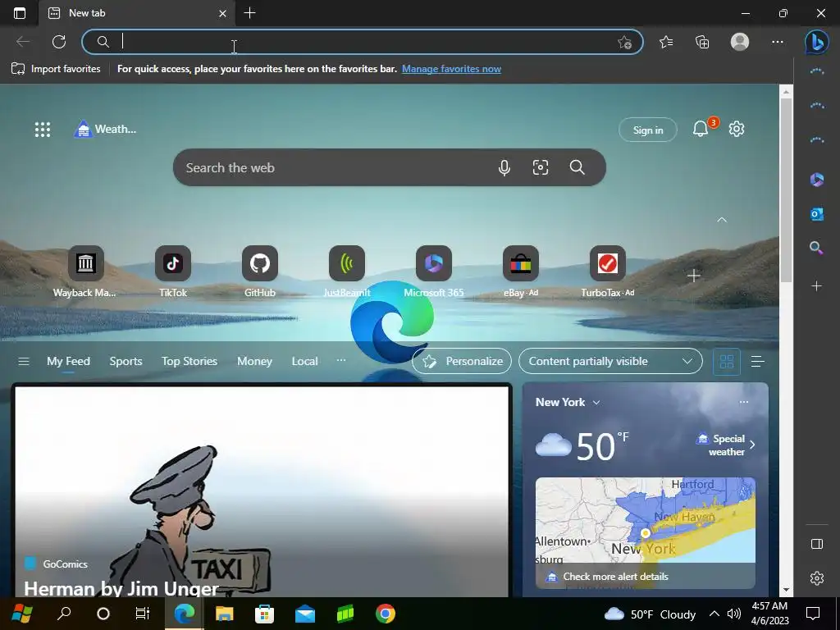The image size is (840, 630).
Task: Open the Weather header widget
Action: point(105,129)
